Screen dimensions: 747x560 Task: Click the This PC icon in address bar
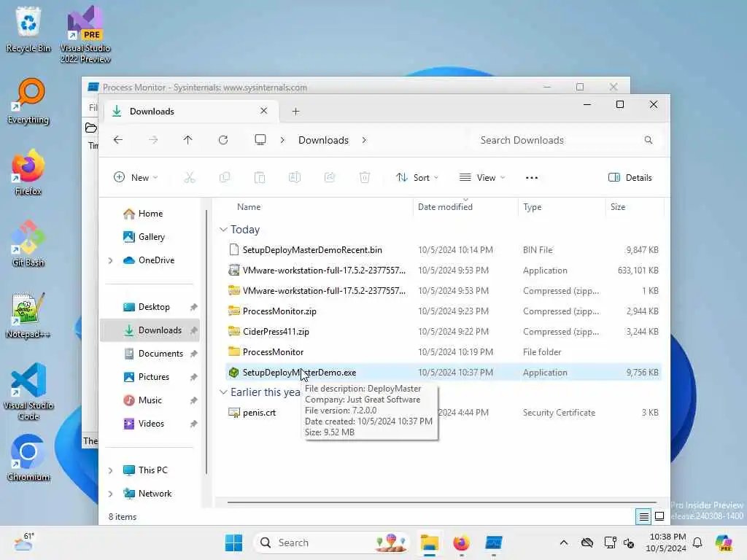tap(260, 139)
